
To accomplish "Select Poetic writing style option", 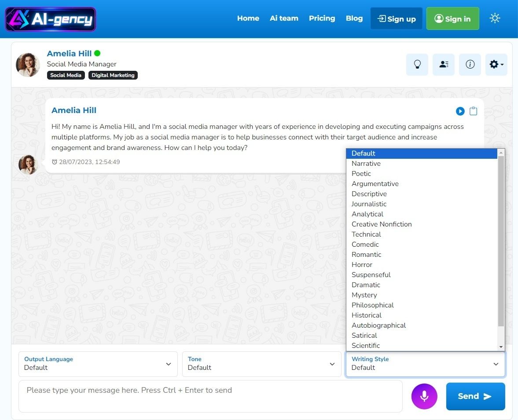I will tap(361, 174).
